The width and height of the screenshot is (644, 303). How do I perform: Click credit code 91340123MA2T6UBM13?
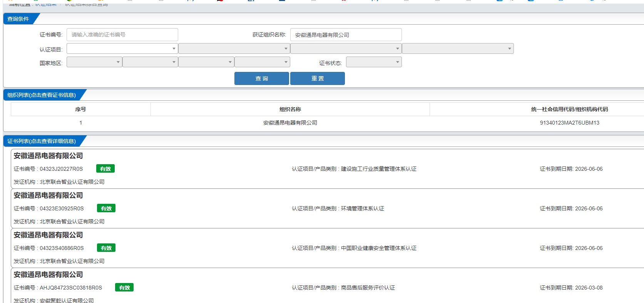tap(569, 123)
